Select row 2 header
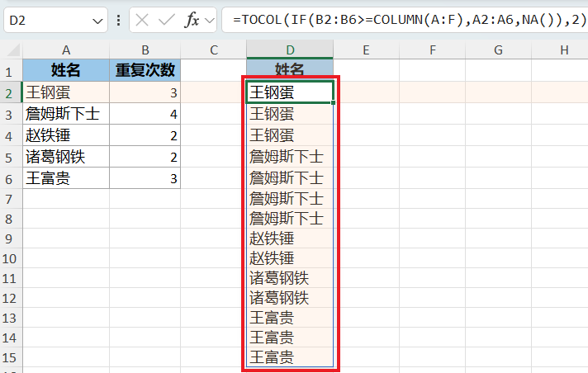Viewport: 588px width, 373px height. 11,93
